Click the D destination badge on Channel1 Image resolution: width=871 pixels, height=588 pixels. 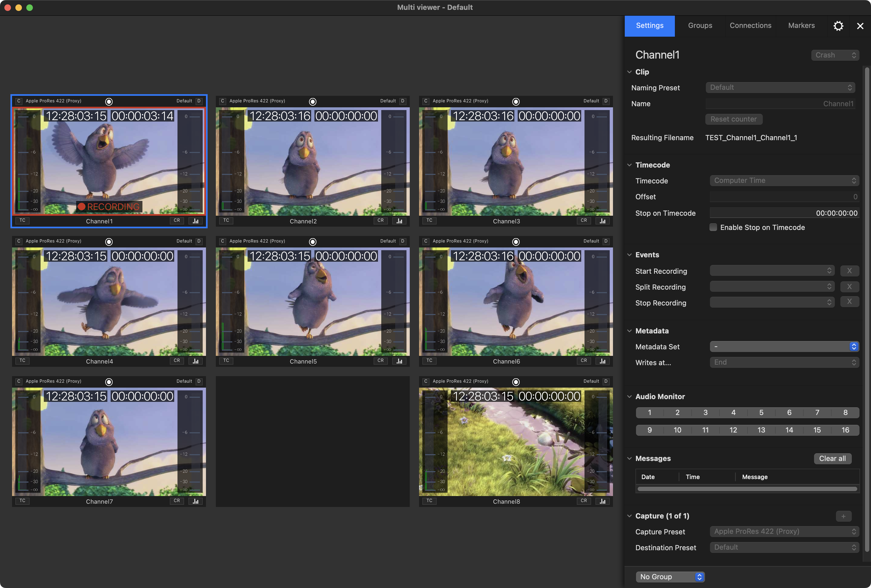199,101
